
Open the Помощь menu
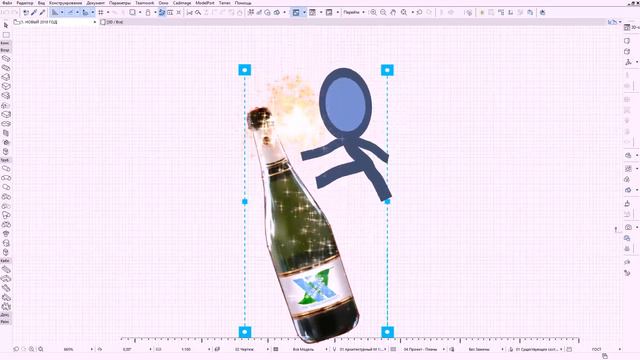[243, 3]
